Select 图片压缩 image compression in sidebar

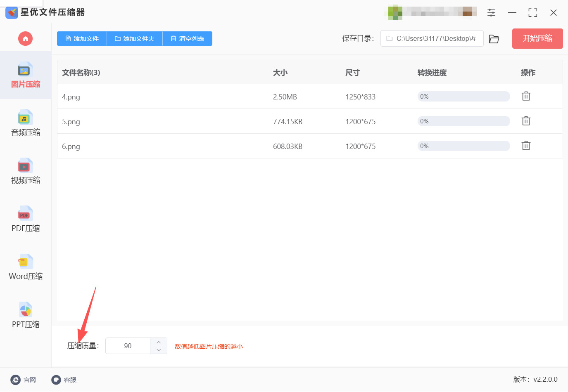26,75
